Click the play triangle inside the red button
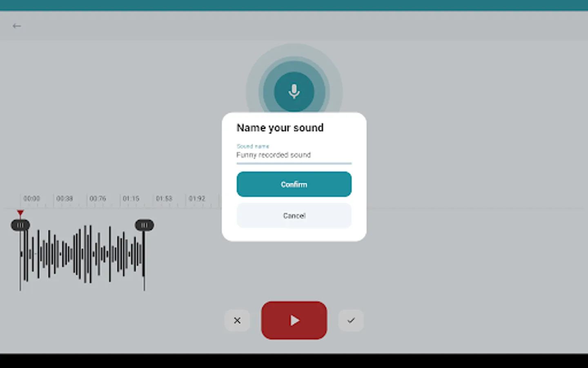588x368 pixels. (295, 321)
